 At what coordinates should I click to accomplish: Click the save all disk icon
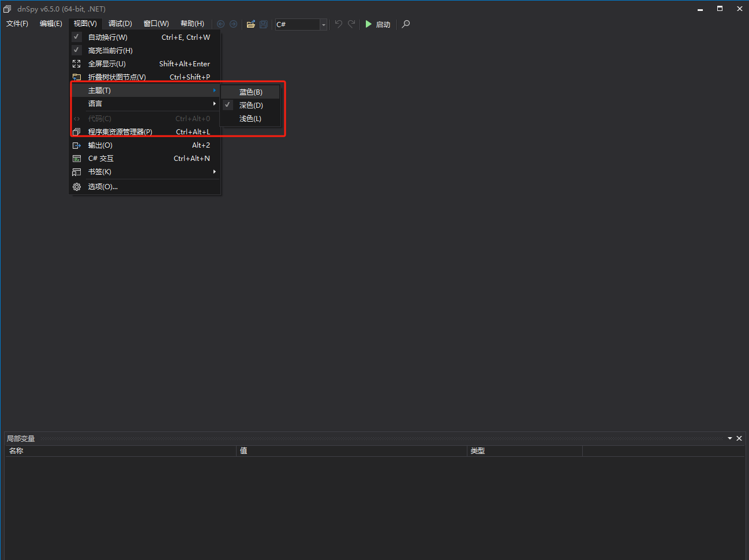(264, 24)
